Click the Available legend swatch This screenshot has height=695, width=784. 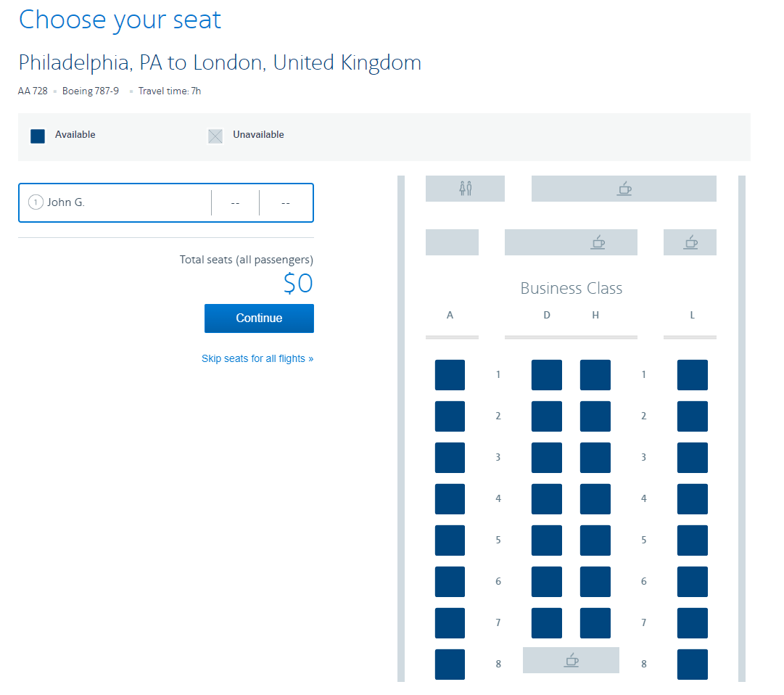tap(38, 136)
